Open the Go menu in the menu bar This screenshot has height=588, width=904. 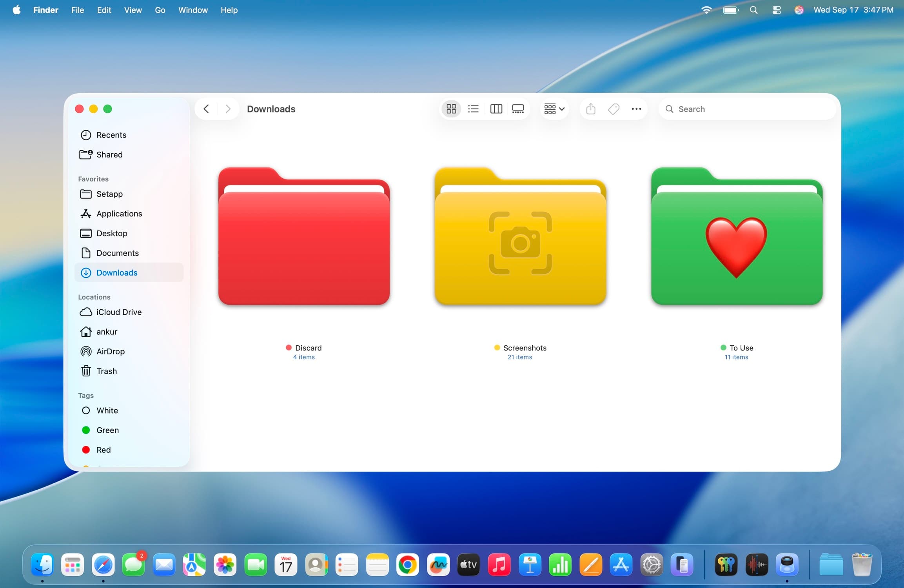tap(160, 10)
